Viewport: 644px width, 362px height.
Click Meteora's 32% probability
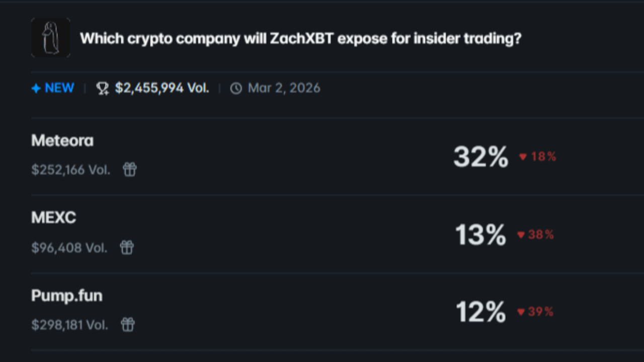(480, 157)
